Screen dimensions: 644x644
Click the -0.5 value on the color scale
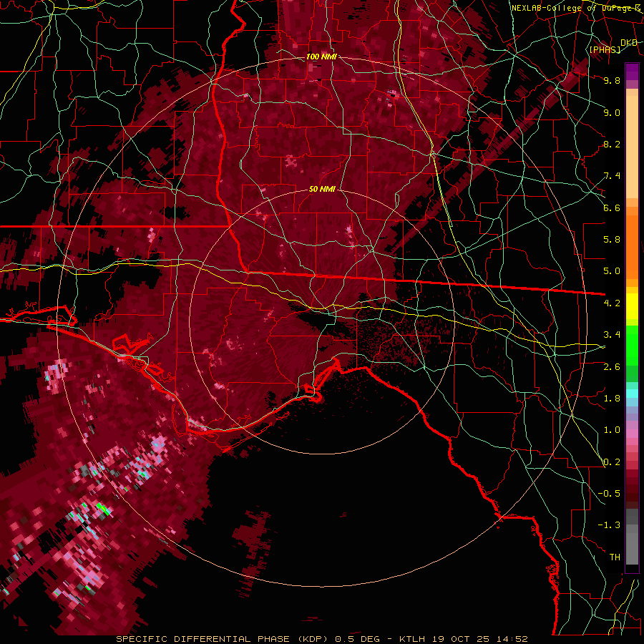pos(609,494)
